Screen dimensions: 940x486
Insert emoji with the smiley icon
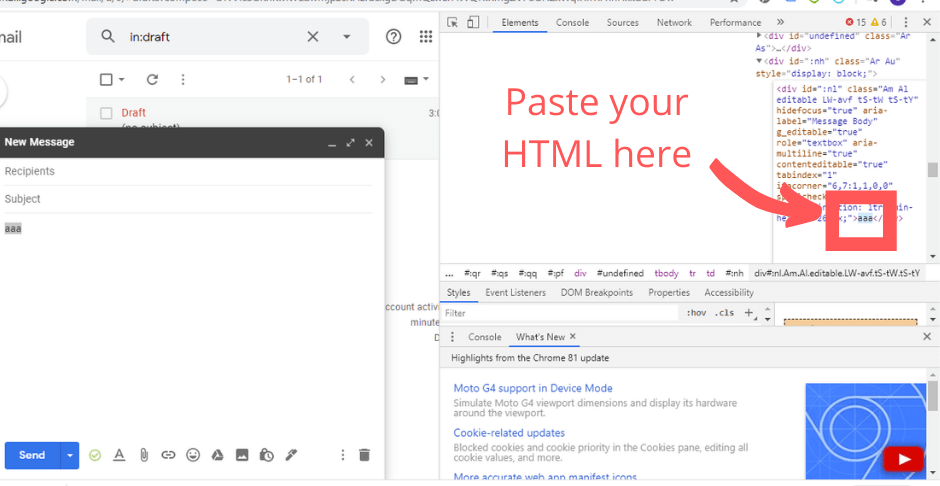(192, 455)
